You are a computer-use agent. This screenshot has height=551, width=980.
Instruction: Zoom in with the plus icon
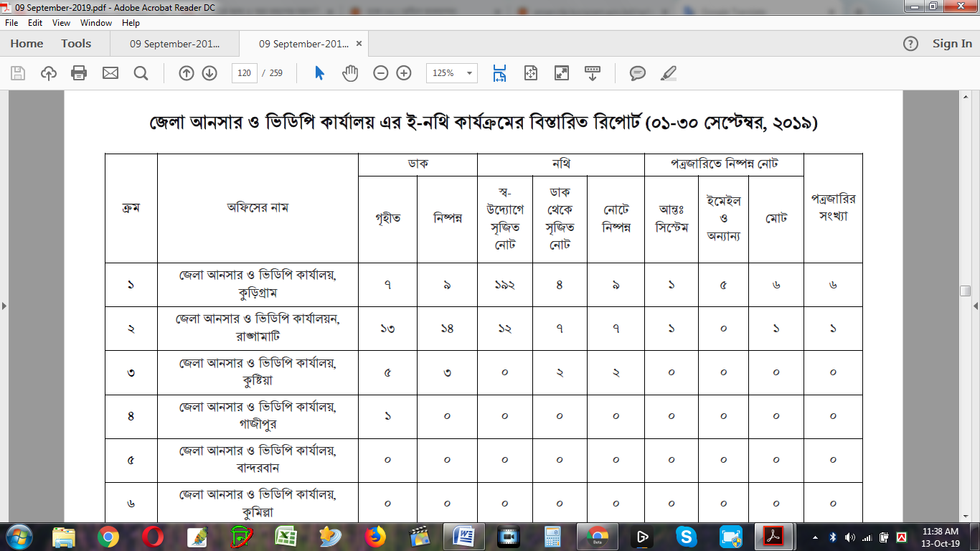pyautogui.click(x=404, y=73)
